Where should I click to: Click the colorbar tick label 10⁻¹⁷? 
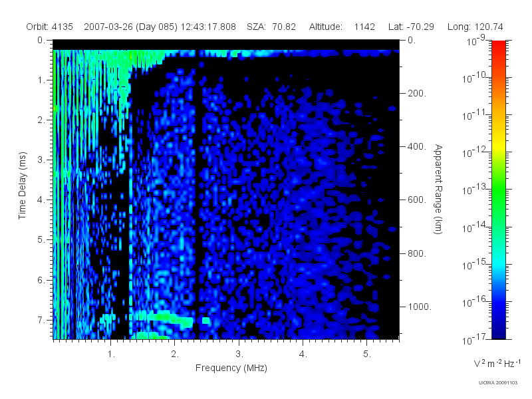click(x=474, y=339)
